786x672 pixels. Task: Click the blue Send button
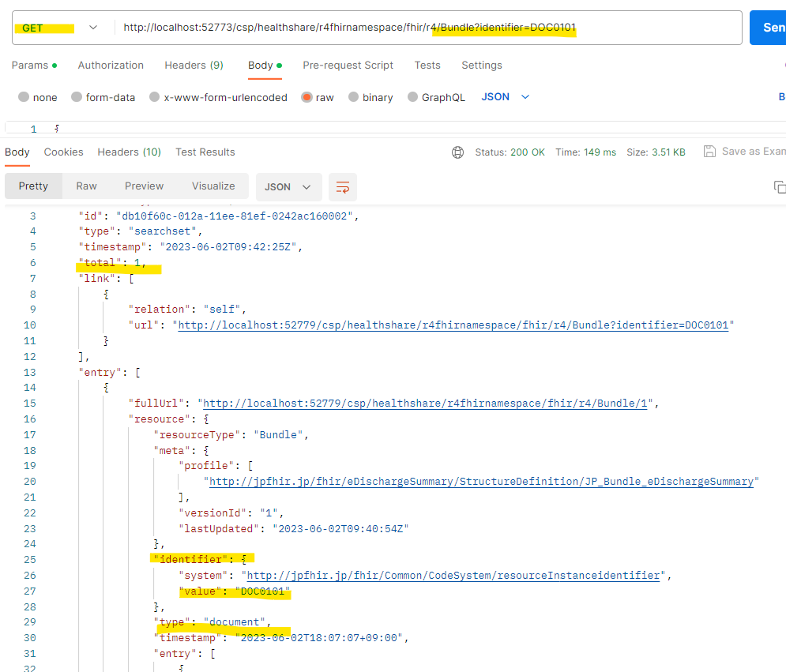[769, 28]
